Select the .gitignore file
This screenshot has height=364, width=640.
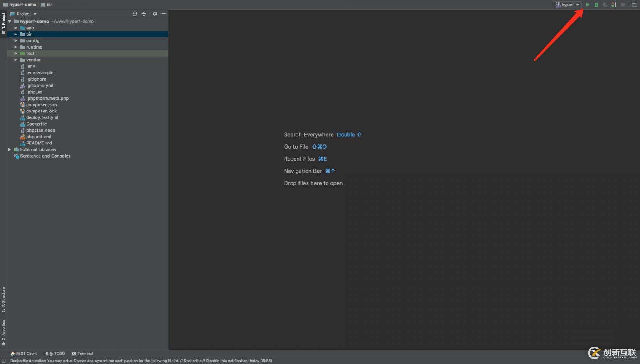(36, 79)
